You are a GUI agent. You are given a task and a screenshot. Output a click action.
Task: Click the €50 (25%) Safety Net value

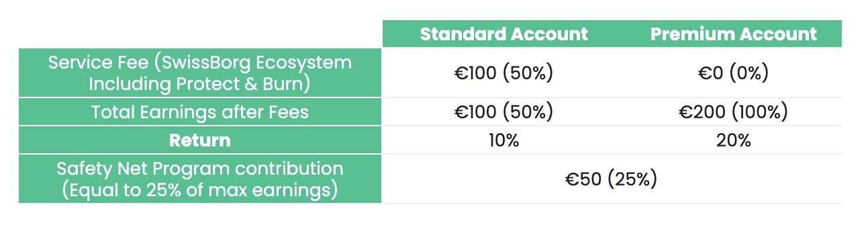click(x=611, y=179)
